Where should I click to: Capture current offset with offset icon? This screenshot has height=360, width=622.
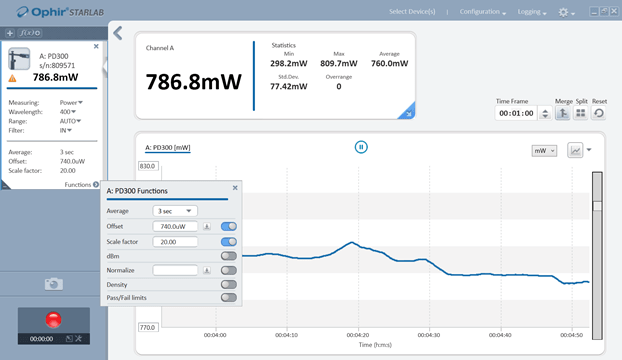click(207, 226)
